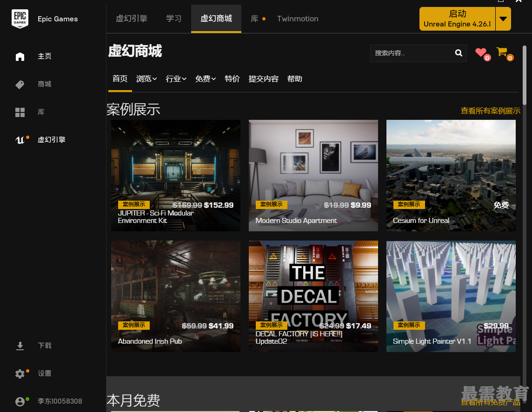This screenshot has height=412, width=532.
Task: Click the 商城 sidebar label
Action: point(45,84)
